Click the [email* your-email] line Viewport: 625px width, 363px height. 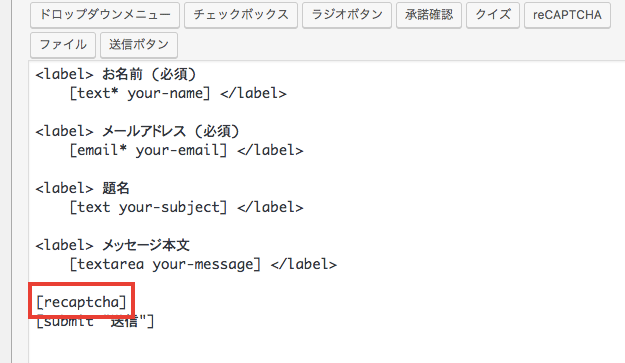(x=187, y=150)
